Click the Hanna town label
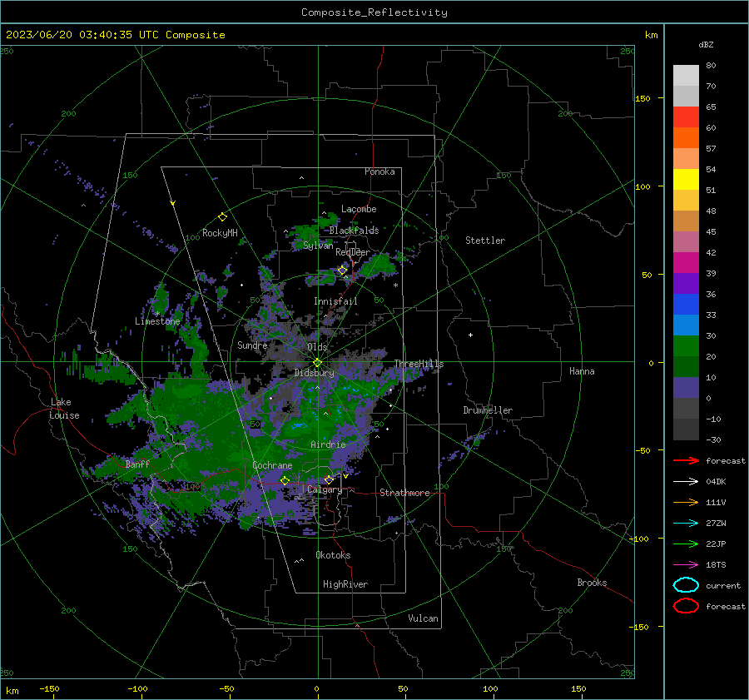749x700 pixels. (x=582, y=371)
